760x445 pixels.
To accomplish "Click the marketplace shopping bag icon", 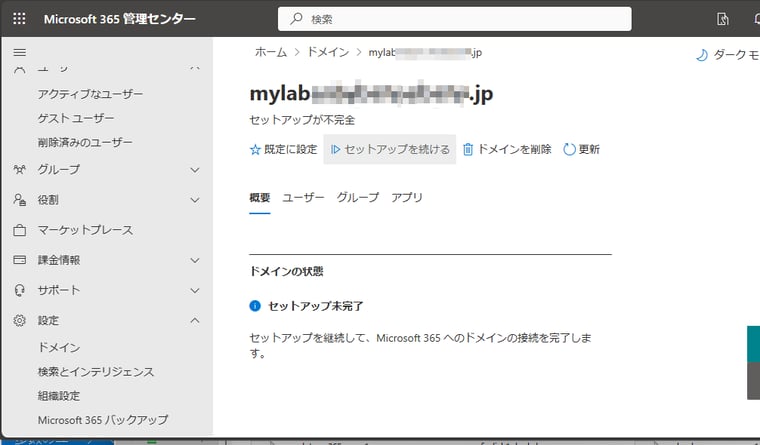I will point(19,230).
